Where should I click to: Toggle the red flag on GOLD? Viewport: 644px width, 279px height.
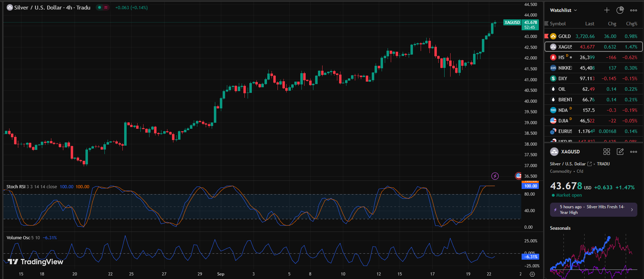[x=546, y=36]
